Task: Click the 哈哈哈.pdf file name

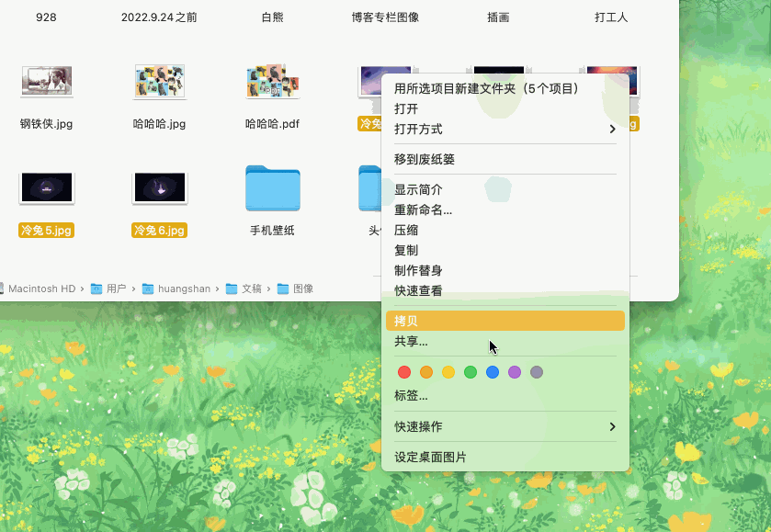Action: pyautogui.click(x=272, y=123)
